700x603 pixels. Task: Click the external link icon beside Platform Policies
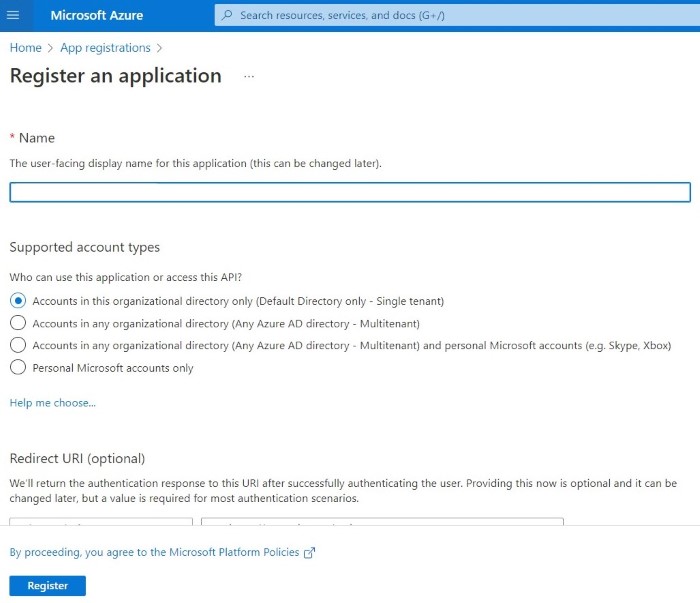(x=309, y=553)
